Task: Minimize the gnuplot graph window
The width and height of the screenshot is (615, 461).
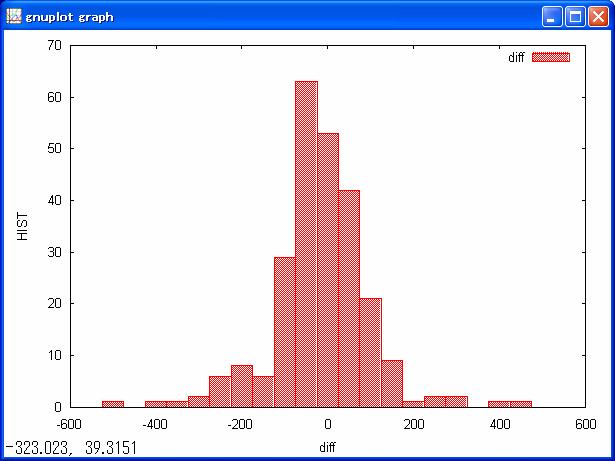Action: click(553, 16)
